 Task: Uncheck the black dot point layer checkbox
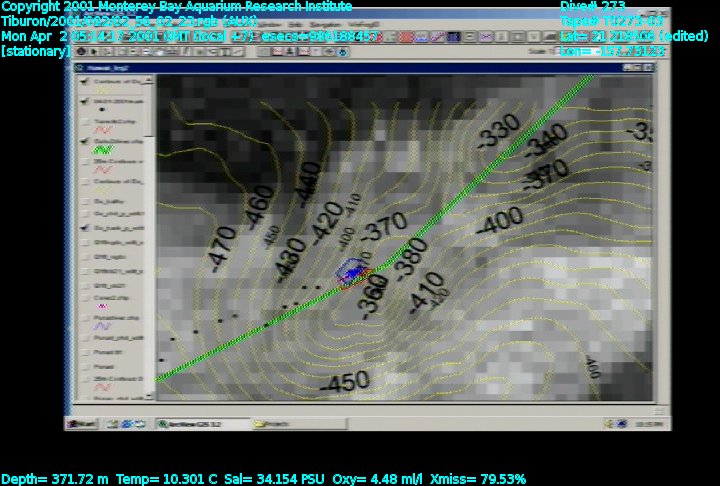pos(84,102)
